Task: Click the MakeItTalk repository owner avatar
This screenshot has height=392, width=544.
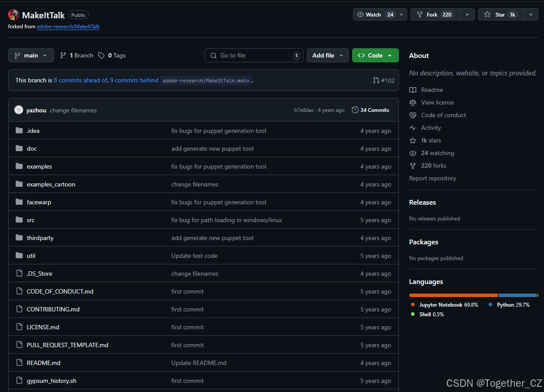Action: [x=14, y=15]
